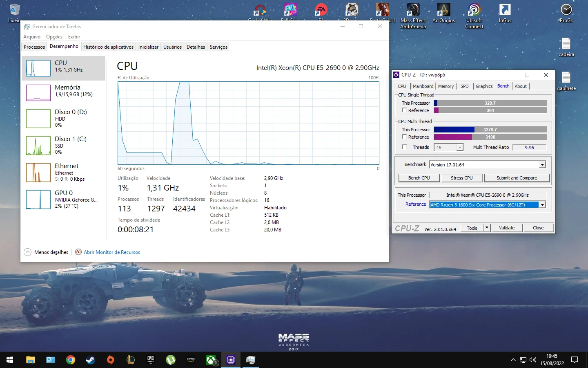The height and width of the screenshot is (368, 588).
Task: Click the Bench CPU button
Action: tap(419, 178)
